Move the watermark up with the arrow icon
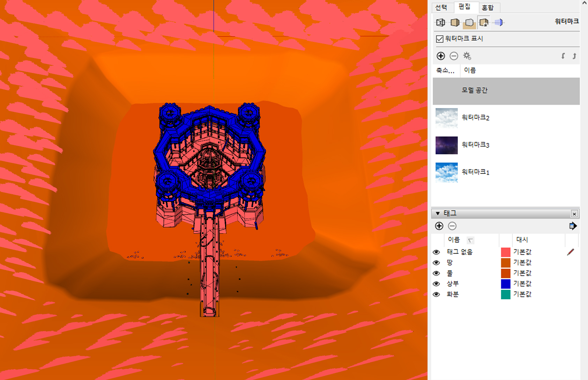This screenshot has width=588, height=380. point(574,56)
